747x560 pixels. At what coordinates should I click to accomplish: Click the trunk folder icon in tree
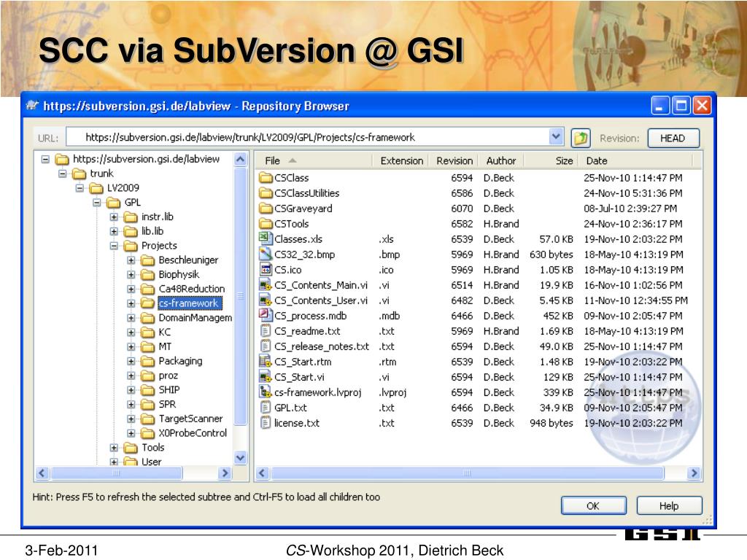[79, 174]
